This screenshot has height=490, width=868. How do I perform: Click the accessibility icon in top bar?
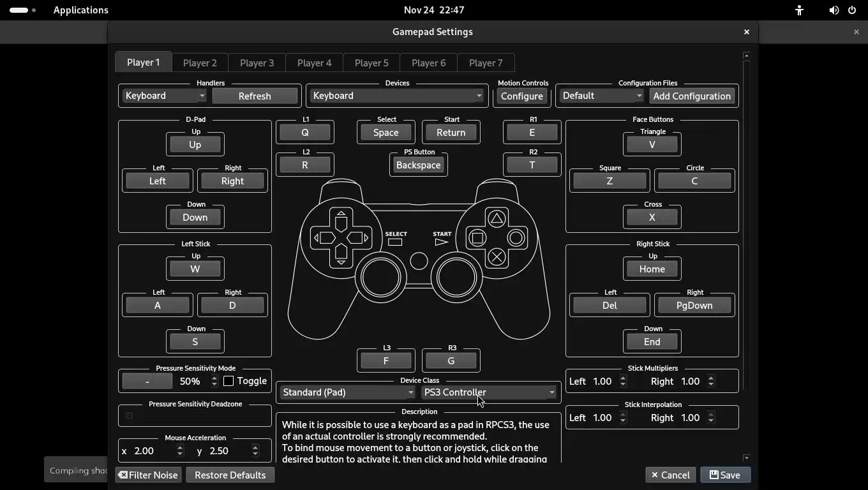coord(799,10)
